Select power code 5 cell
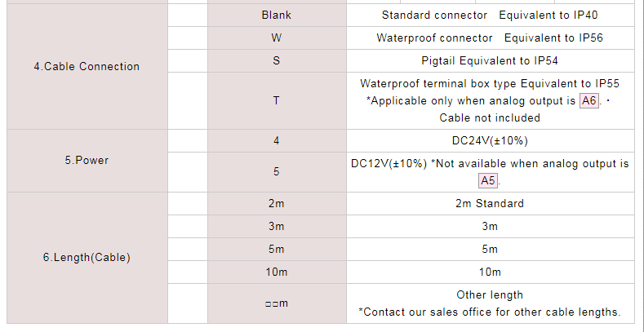 click(x=277, y=172)
